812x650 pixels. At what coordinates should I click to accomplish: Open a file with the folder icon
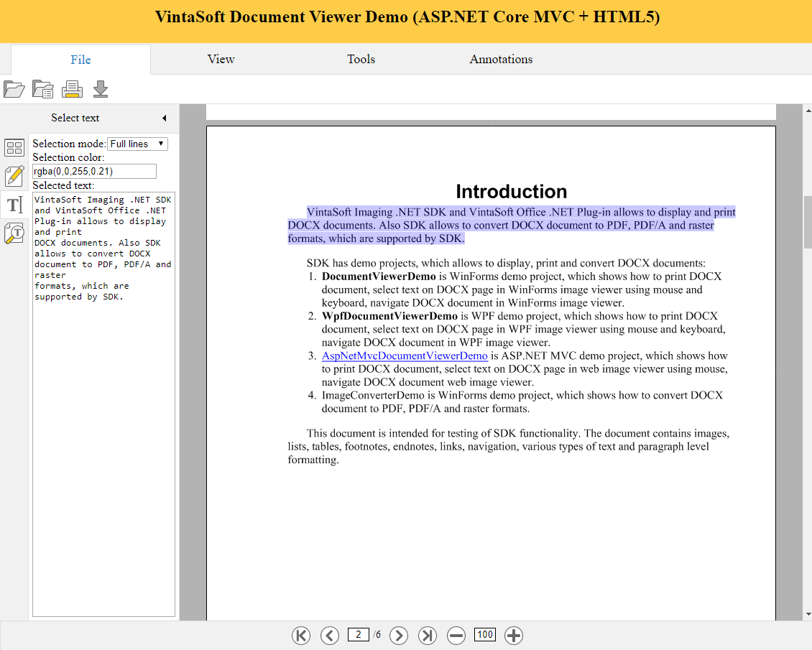pyautogui.click(x=14, y=89)
